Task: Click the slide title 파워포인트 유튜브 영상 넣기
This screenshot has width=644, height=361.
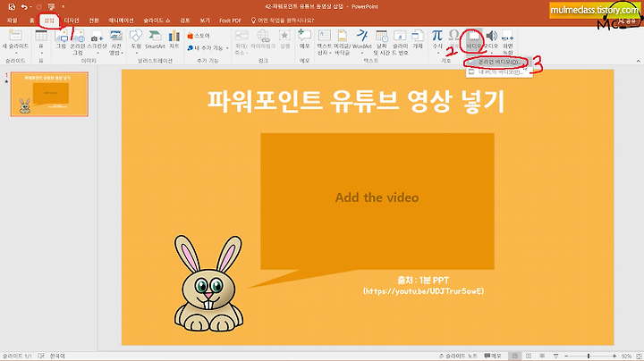Action: tap(356, 101)
